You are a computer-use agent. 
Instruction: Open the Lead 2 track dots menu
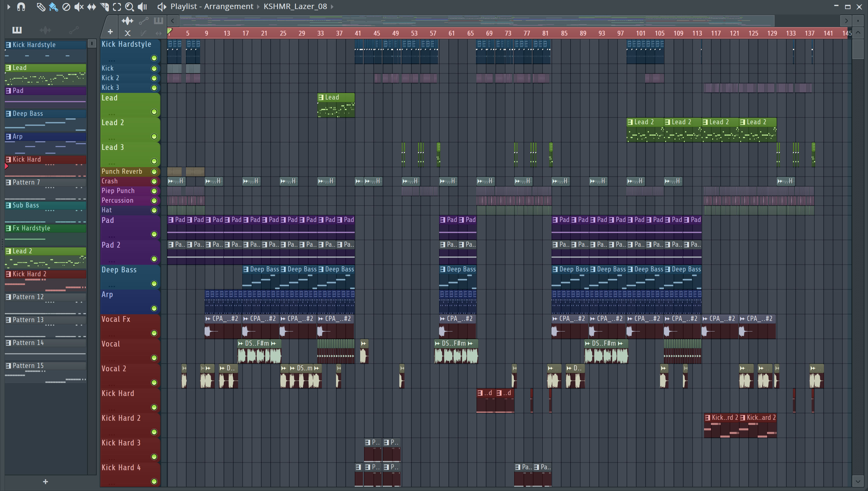click(x=112, y=139)
